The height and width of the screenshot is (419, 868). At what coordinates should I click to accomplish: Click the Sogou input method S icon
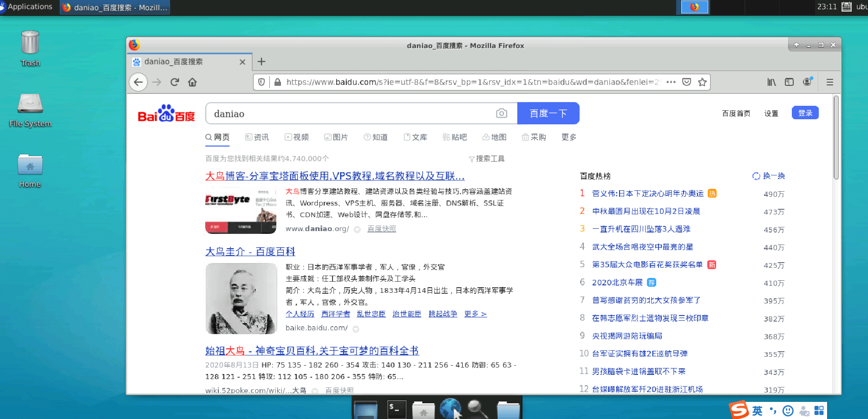(x=739, y=410)
